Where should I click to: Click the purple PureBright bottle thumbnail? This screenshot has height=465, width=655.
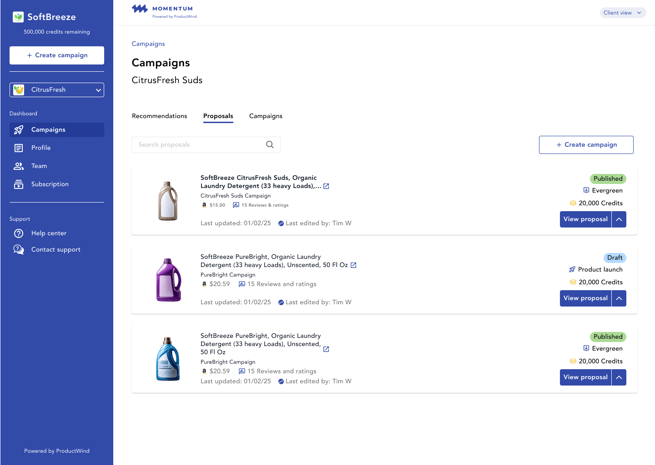168,280
